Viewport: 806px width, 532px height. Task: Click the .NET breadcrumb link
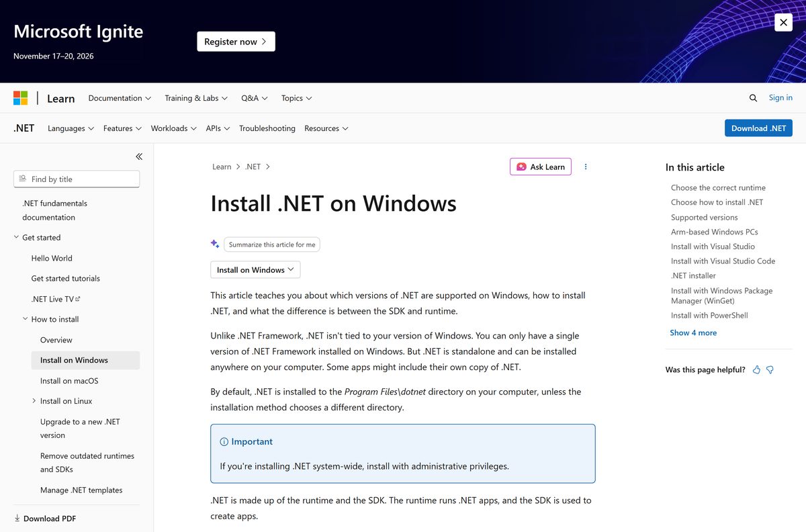click(253, 167)
